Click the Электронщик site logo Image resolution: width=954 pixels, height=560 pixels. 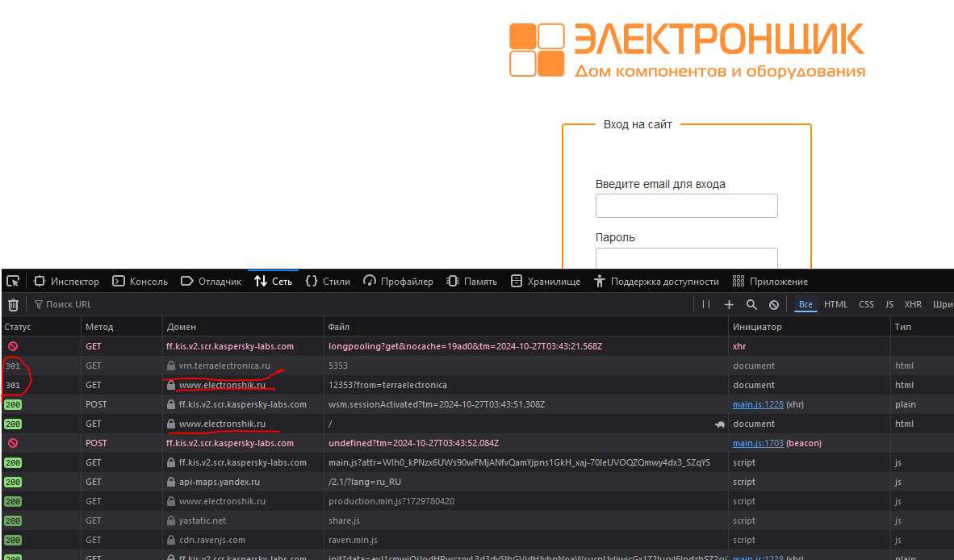687,50
